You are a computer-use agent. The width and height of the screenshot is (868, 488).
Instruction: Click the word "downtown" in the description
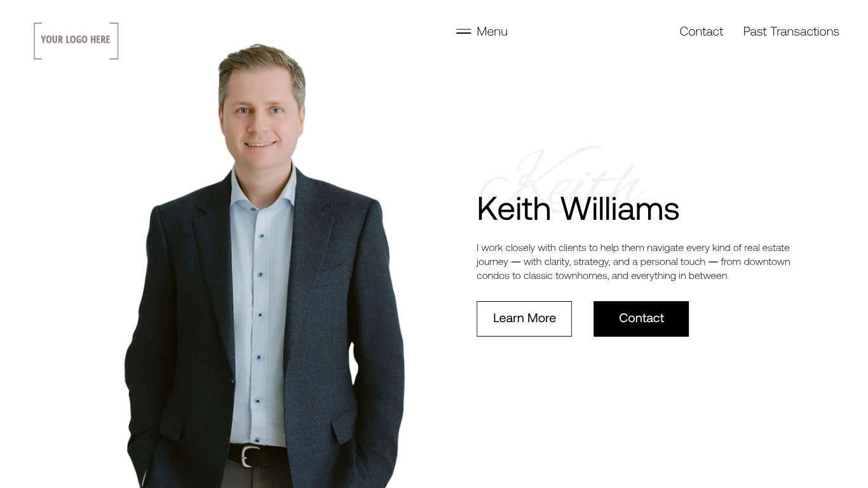pos(767,261)
